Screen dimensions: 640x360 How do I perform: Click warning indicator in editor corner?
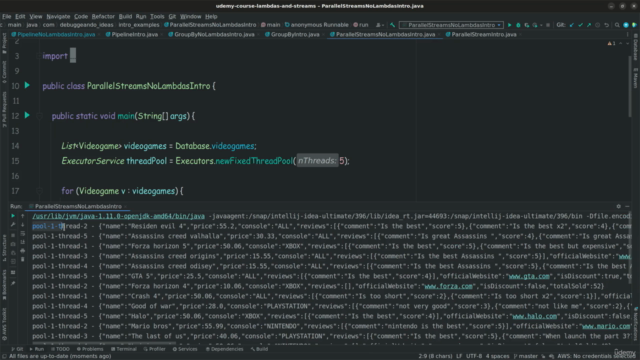coord(611,43)
